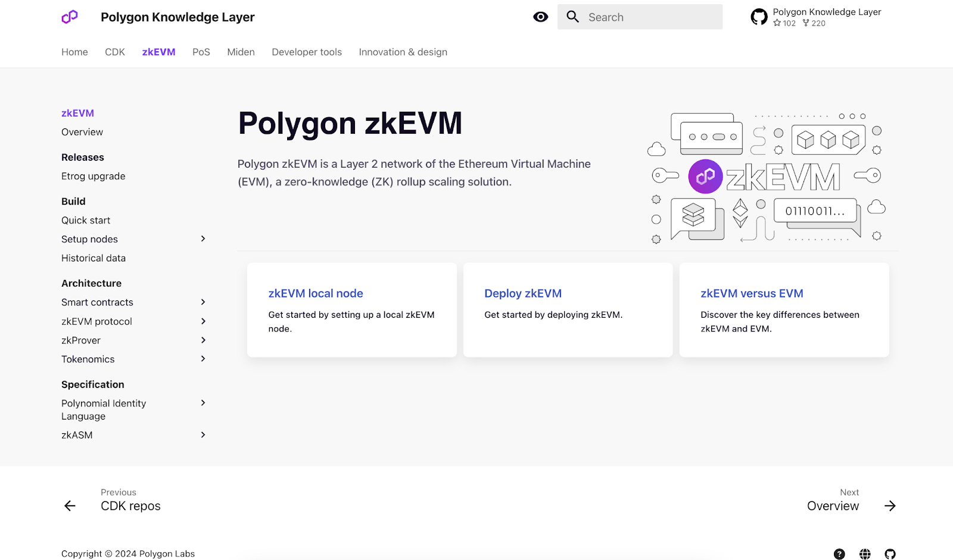
Task: Click Copyright © 2024 Polygon Labs text
Action: tap(128, 553)
